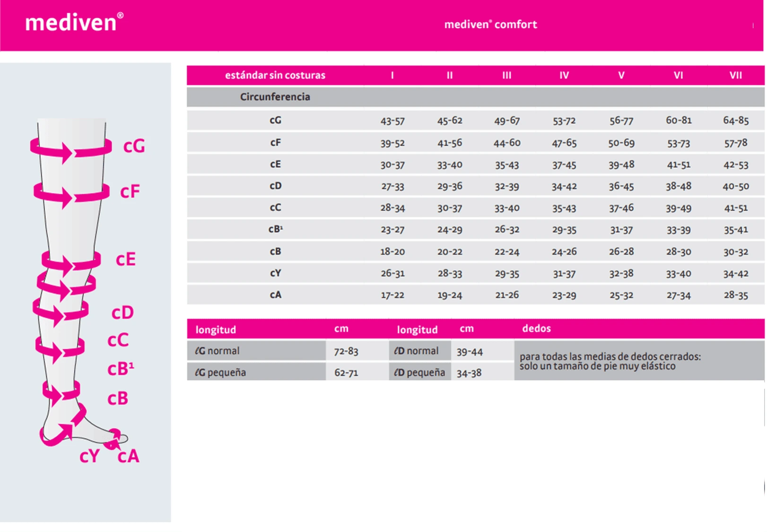The height and width of the screenshot is (532, 767).
Task: Click the cE label on the leg diagram
Action: (126, 259)
